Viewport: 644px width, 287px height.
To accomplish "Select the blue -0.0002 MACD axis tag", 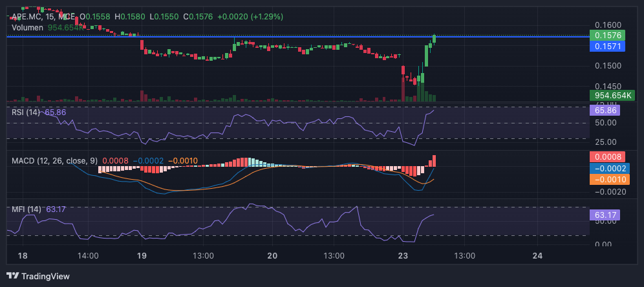I will 607,168.
